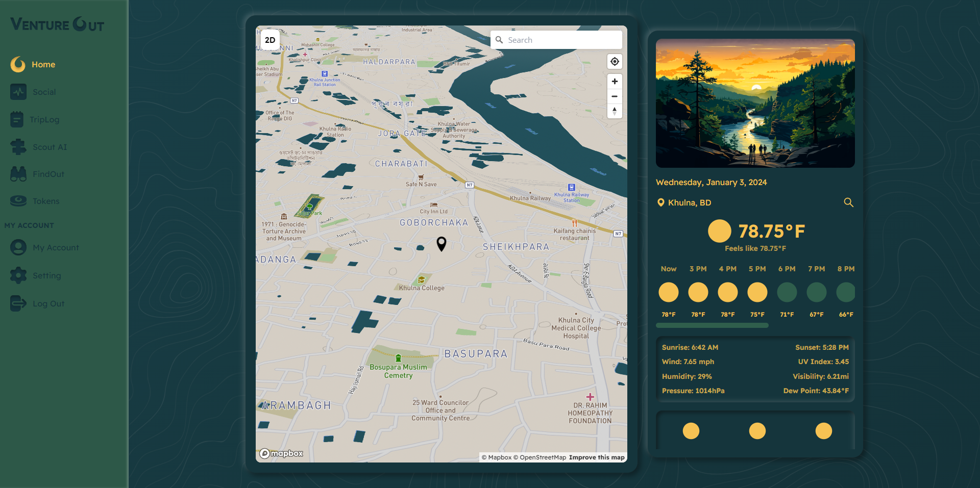Click the Humidity: 29% value

click(687, 376)
